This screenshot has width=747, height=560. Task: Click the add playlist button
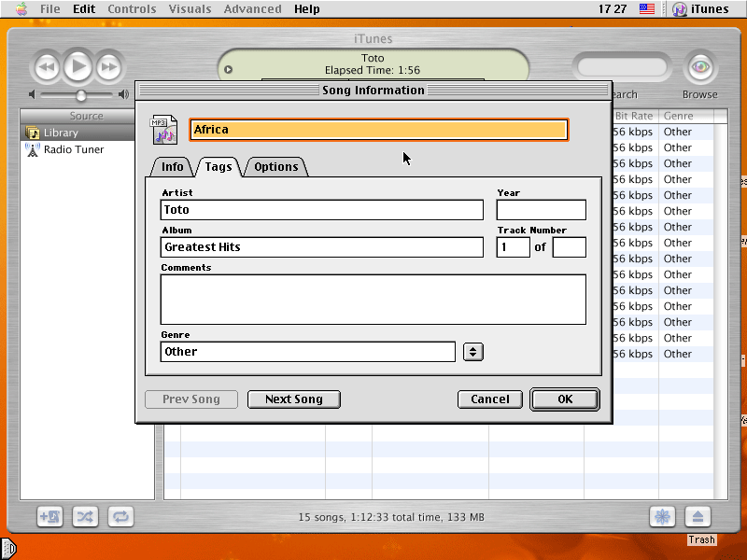[50, 517]
